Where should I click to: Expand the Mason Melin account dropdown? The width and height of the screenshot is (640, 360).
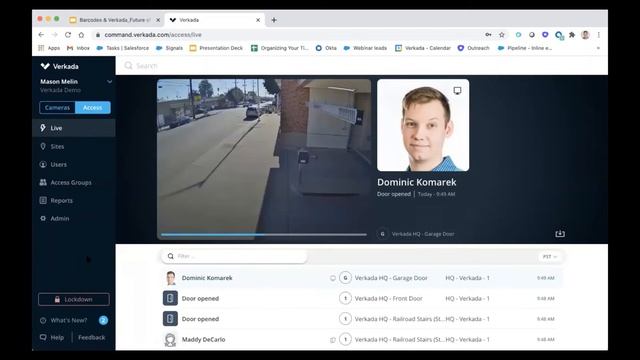[x=109, y=82]
